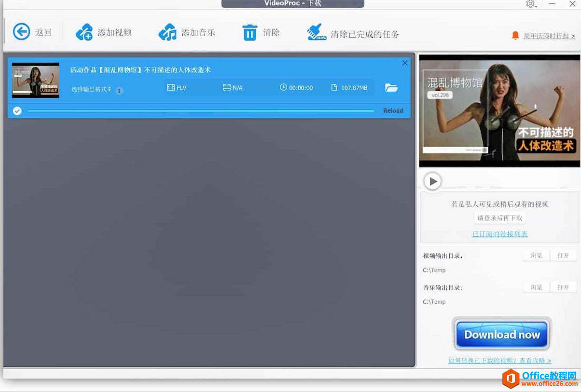Screen dimensions: 581x392
Task: Open the 已订阅的链接列表 link
Action: click(500, 234)
